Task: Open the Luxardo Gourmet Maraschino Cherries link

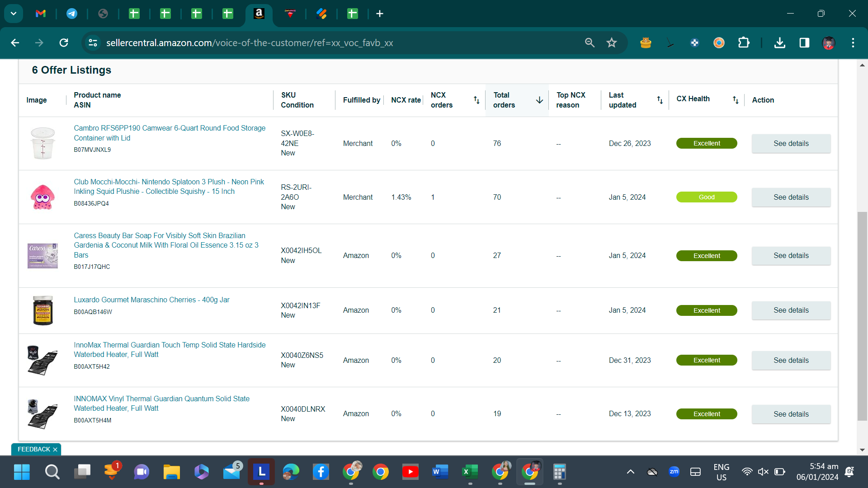Action: click(x=151, y=300)
